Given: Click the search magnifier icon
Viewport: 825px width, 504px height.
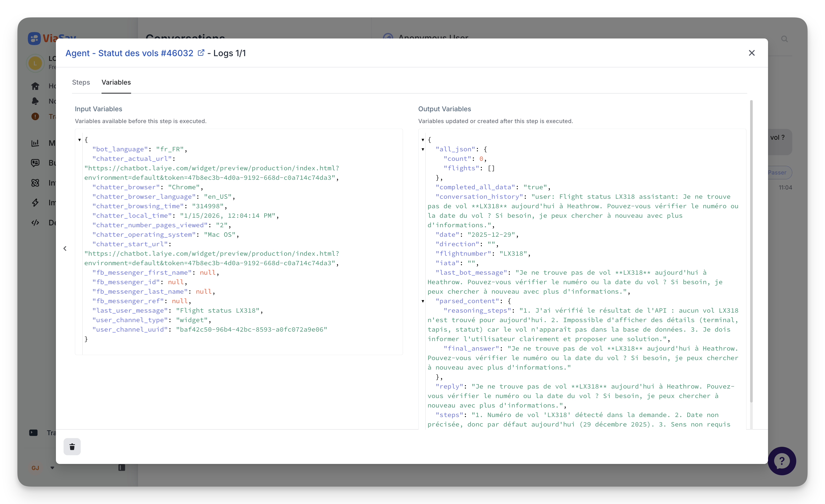Looking at the screenshot, I should click(784, 39).
